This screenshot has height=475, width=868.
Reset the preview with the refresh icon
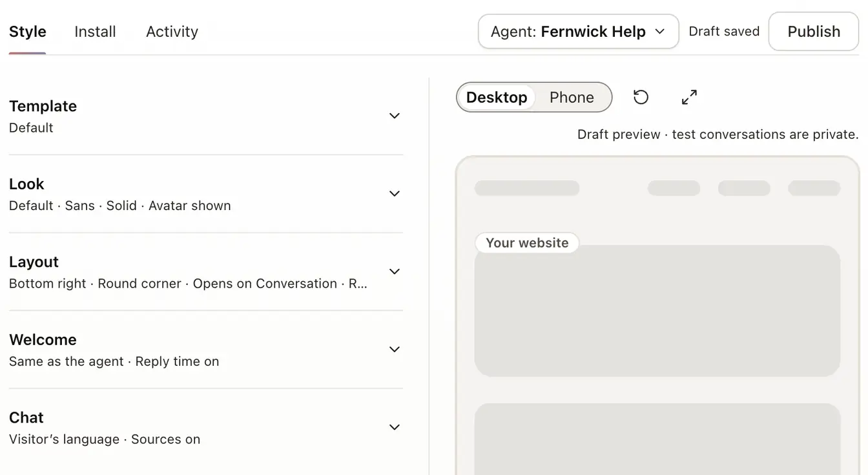pos(641,97)
